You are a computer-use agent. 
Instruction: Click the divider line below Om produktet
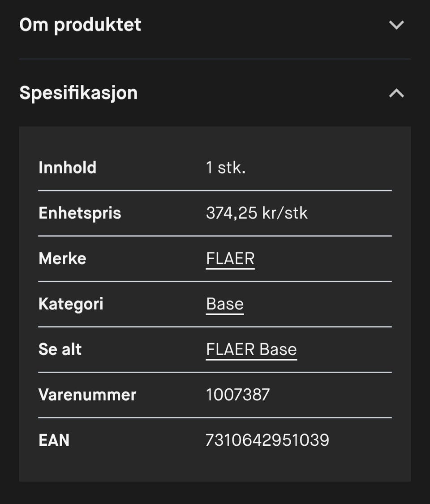[215, 59]
